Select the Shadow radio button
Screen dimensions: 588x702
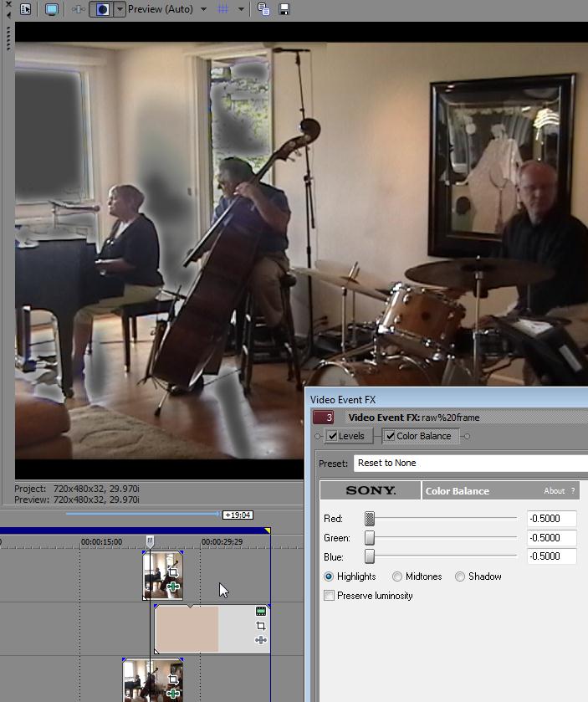click(459, 576)
